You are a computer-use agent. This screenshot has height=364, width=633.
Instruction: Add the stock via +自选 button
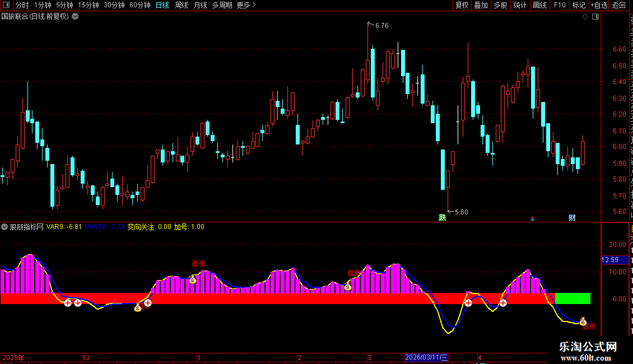(599, 5)
